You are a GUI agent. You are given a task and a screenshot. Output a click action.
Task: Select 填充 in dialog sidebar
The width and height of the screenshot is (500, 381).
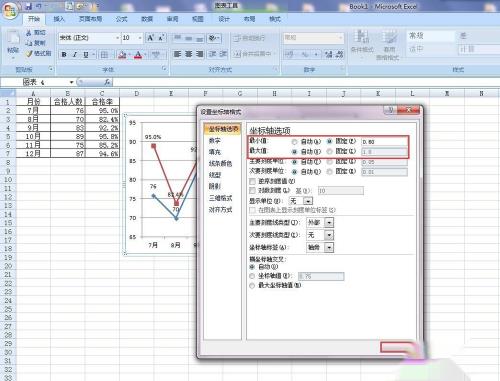215,152
